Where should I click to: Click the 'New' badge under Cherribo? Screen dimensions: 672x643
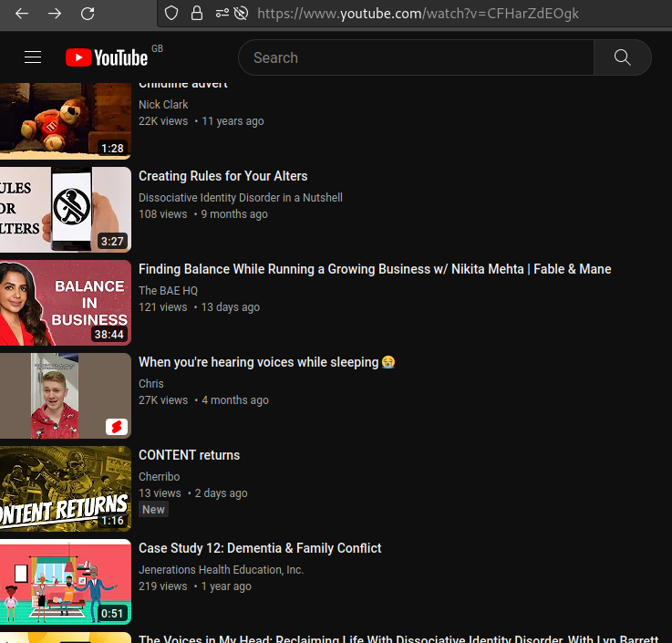coord(153,510)
